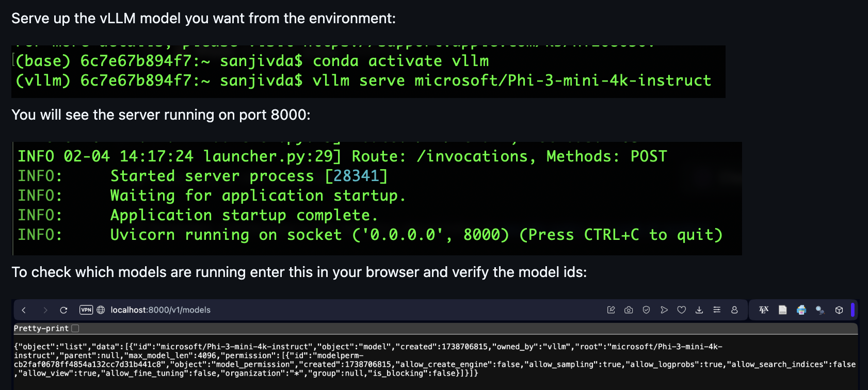868x390 pixels.
Task: Click the 'Uvicorn running on socket' log line
Action: click(416, 235)
